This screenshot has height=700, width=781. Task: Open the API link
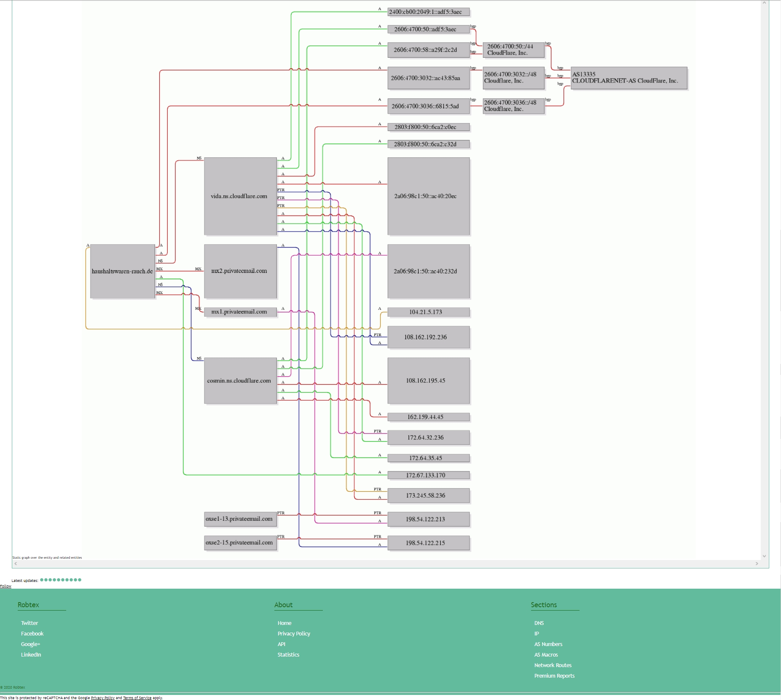282,644
